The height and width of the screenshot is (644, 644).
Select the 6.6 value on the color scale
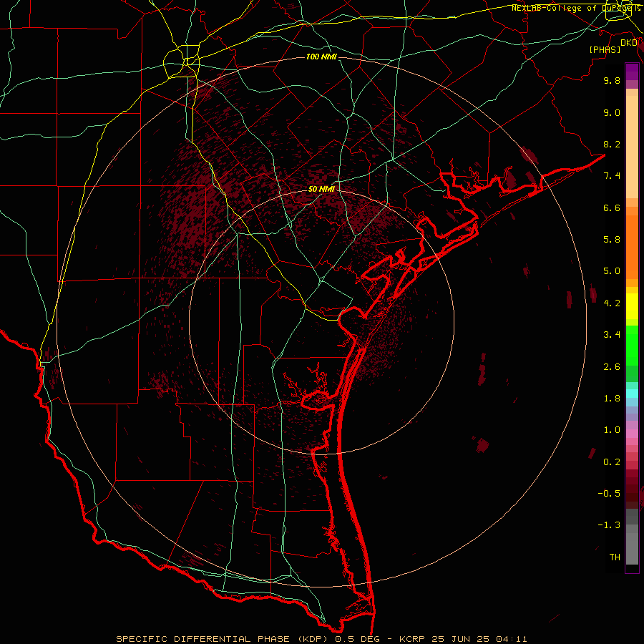point(612,208)
